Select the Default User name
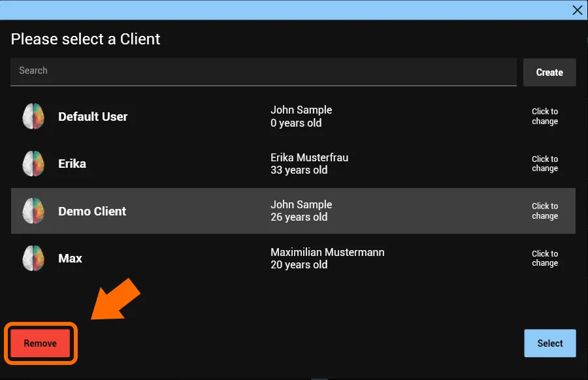Viewport: 588px width, 380px height. 93,117
